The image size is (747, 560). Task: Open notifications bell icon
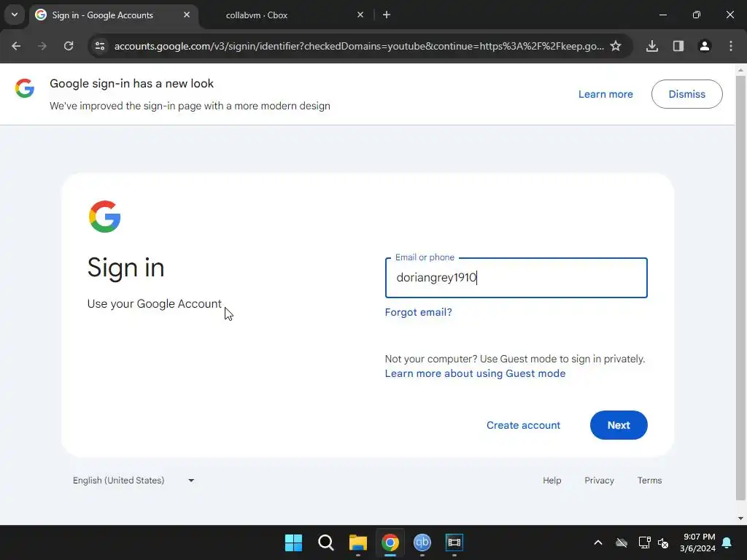(727, 542)
